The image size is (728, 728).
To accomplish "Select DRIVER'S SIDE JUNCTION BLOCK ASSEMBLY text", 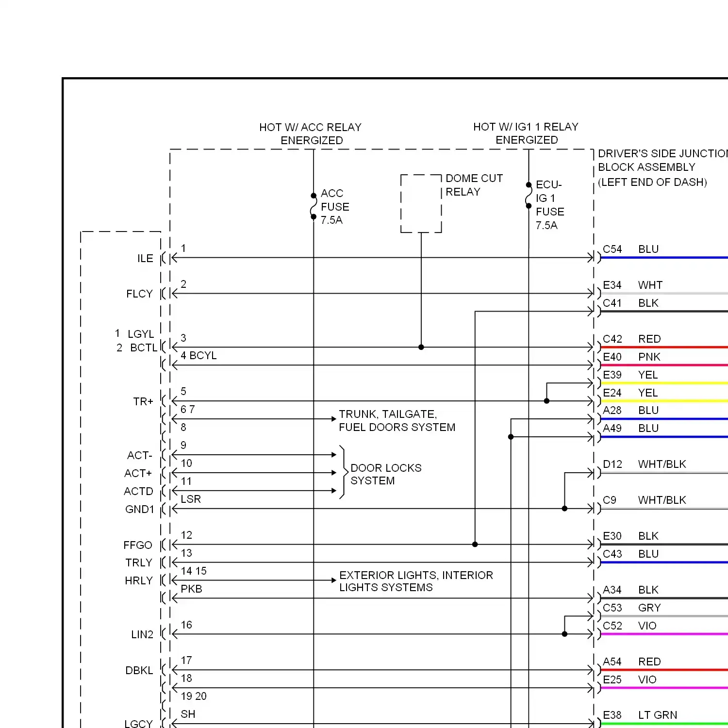I will (x=663, y=160).
